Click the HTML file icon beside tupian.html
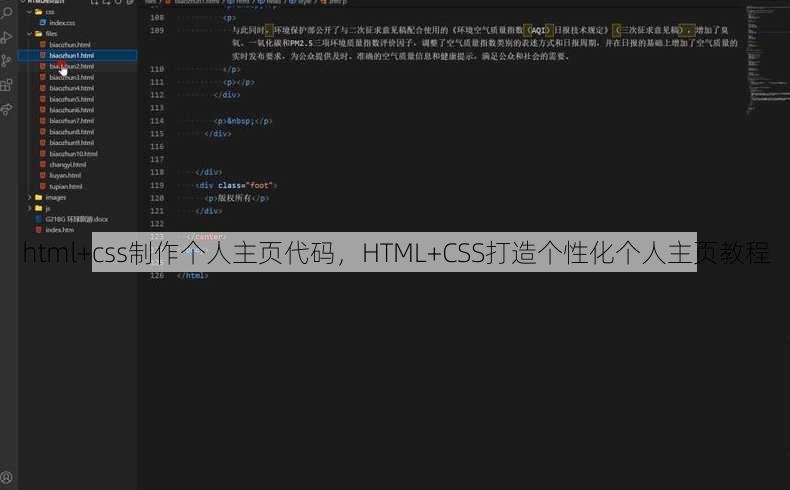 pyautogui.click(x=43, y=186)
